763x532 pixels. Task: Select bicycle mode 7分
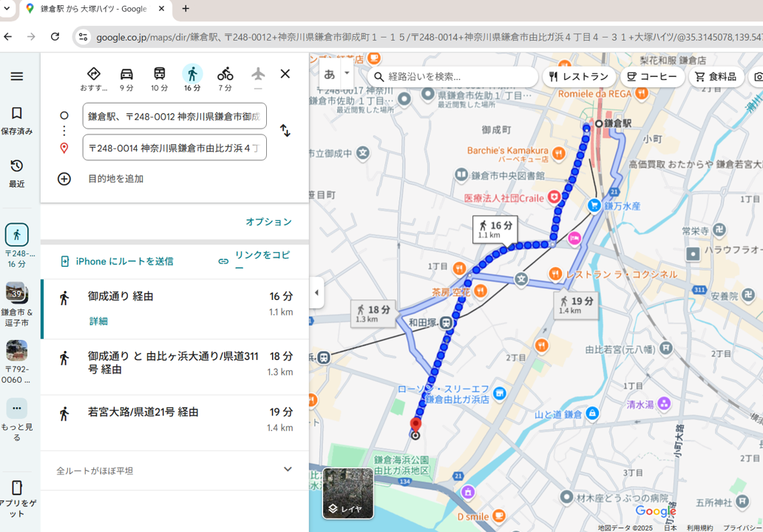click(x=225, y=79)
